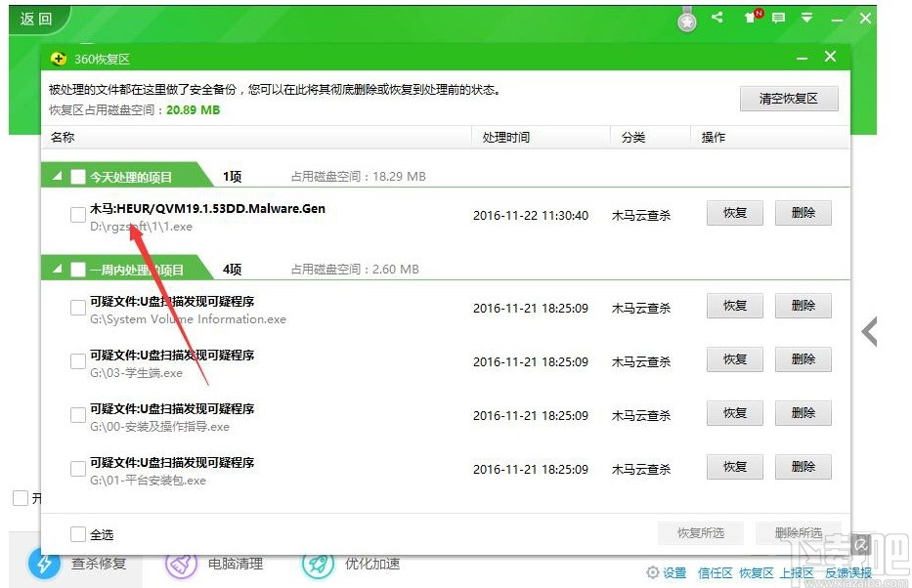Click 恢复 for the trojan entry
The height and width of the screenshot is (588, 912).
click(734, 213)
